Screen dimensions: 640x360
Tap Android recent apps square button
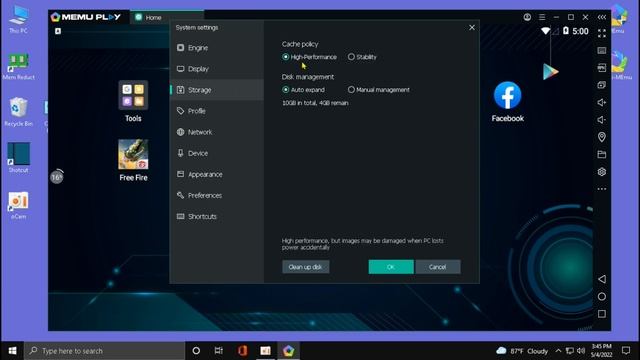pyautogui.click(x=602, y=314)
